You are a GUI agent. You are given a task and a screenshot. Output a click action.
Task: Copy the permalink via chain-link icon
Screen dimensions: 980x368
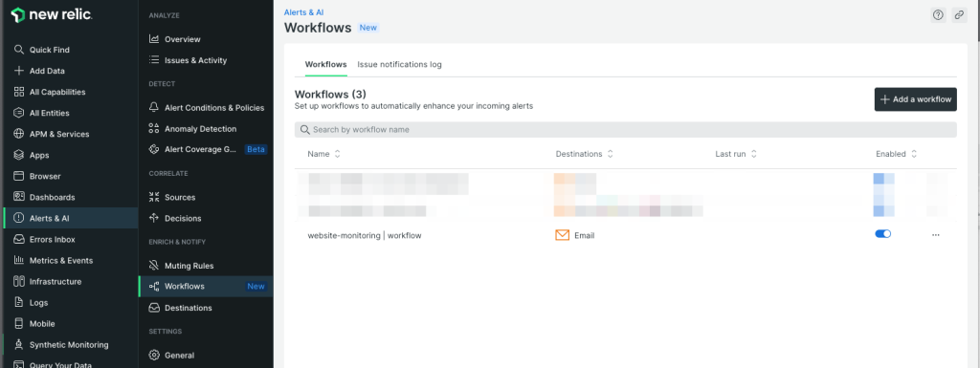959,15
